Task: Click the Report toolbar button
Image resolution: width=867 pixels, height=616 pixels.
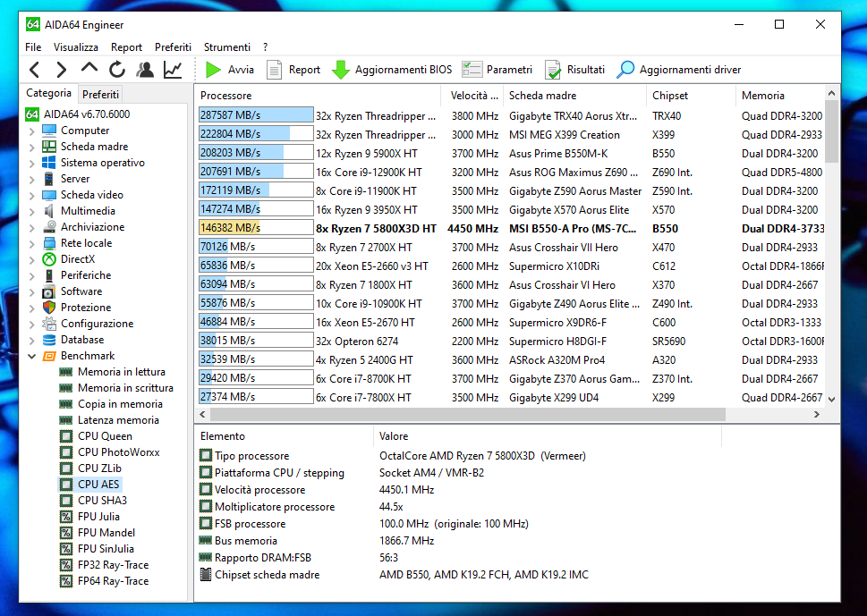Action: tap(293, 70)
